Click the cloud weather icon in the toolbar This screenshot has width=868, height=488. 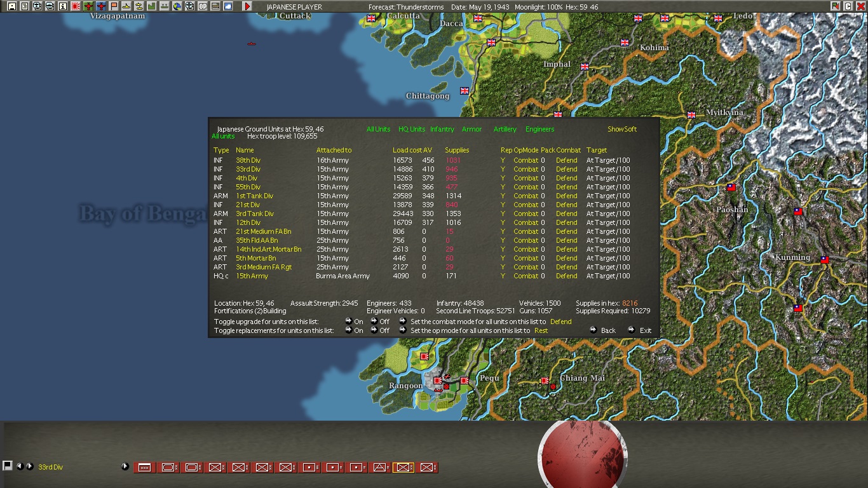coord(228,6)
